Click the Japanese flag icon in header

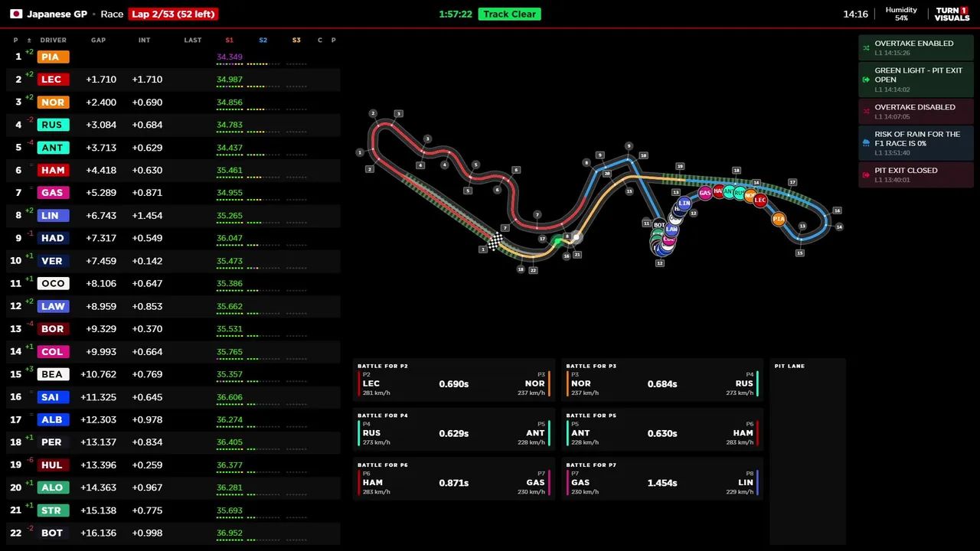[16, 14]
